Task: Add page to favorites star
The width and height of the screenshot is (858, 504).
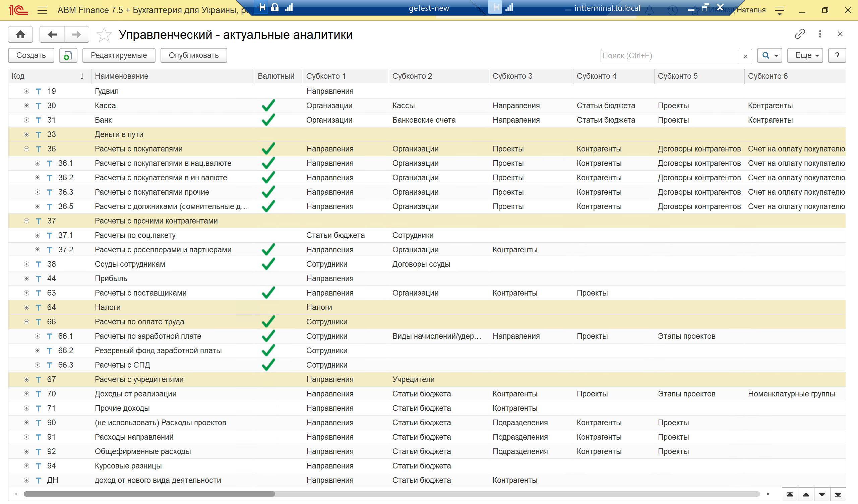Action: [104, 35]
